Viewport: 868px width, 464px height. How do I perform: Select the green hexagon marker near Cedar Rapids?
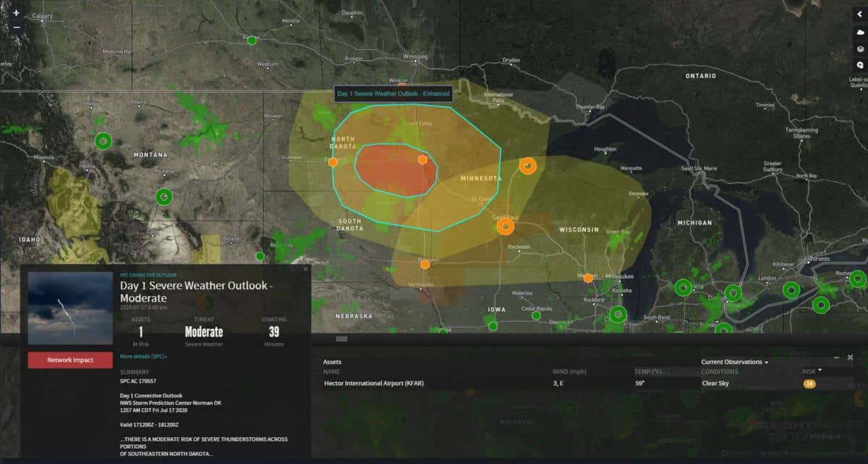pyautogui.click(x=536, y=315)
